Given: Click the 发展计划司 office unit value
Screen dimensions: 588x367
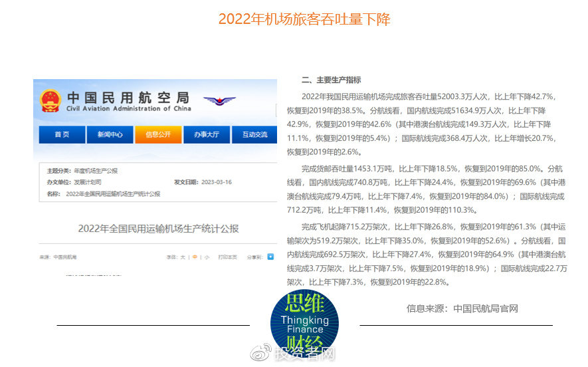Looking at the screenshot, I should [88, 182].
